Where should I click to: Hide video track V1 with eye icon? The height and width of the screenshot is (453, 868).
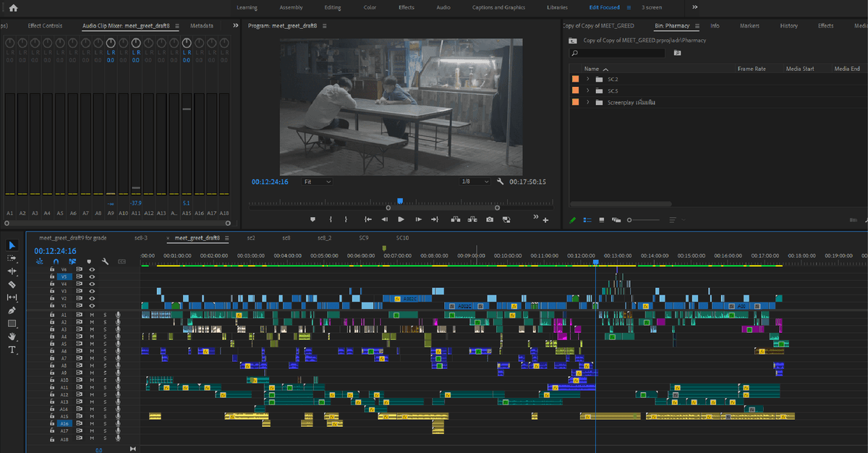click(x=92, y=305)
